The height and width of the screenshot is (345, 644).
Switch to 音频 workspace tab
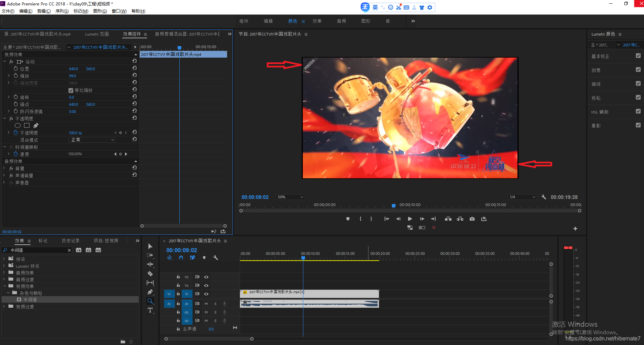coord(341,21)
